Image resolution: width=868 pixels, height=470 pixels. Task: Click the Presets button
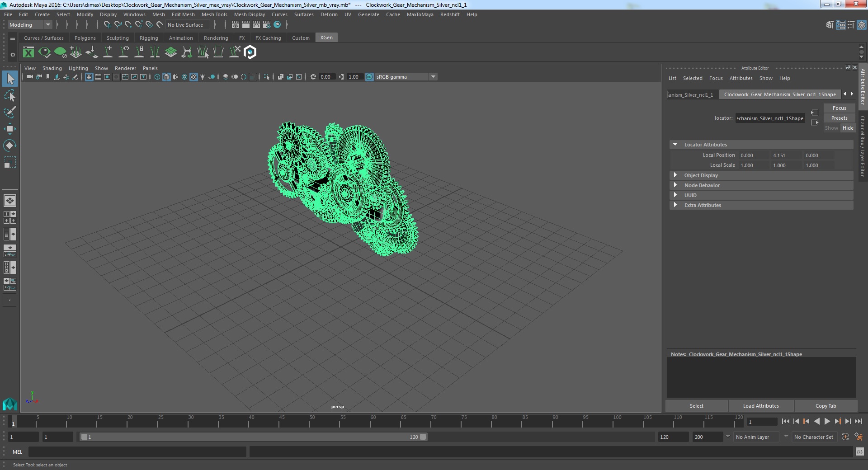(x=839, y=118)
